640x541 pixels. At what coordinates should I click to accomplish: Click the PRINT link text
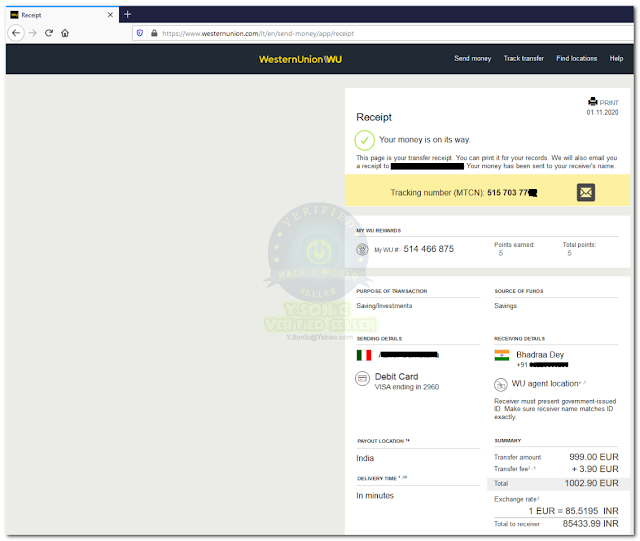pyautogui.click(x=609, y=102)
